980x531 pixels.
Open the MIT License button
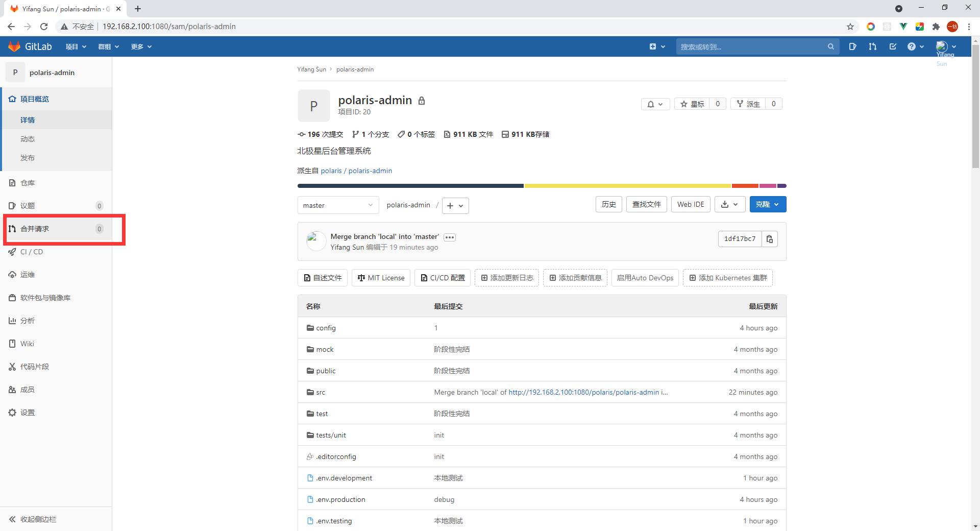[x=381, y=278]
